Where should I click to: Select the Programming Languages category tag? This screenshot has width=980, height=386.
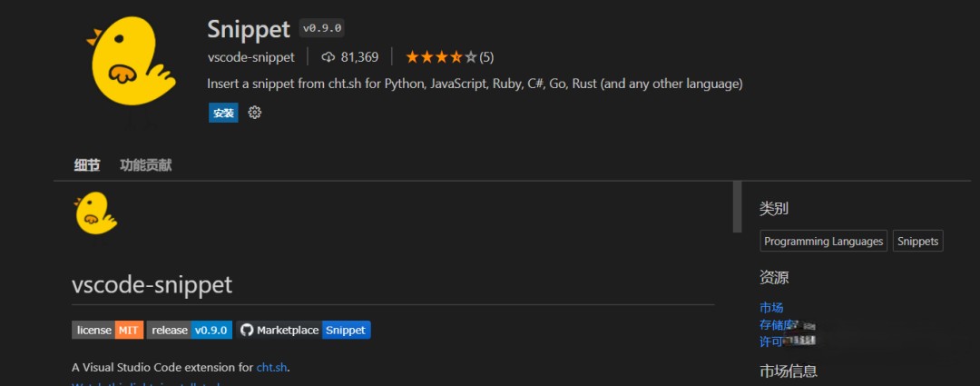tap(823, 241)
